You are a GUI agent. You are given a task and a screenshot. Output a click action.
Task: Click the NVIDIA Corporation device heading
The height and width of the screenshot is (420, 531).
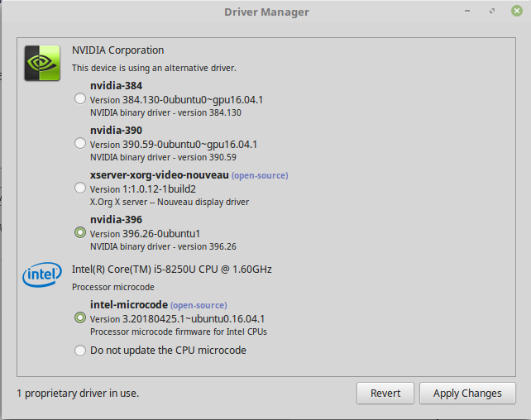117,50
